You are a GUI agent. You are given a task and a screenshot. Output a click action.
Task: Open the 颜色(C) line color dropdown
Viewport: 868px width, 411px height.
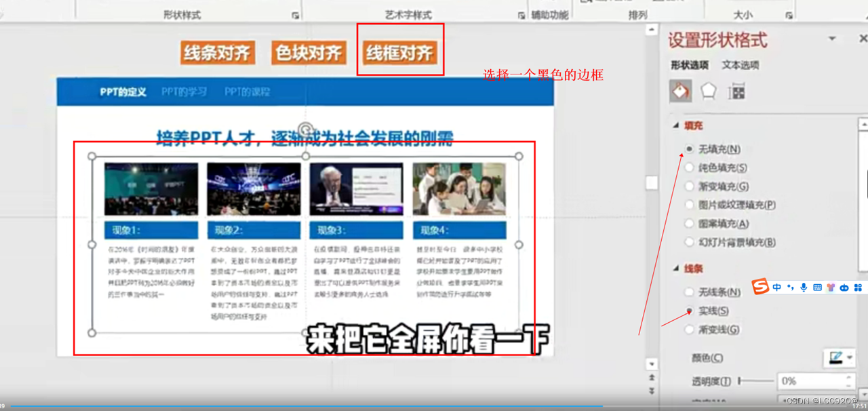[x=840, y=357]
